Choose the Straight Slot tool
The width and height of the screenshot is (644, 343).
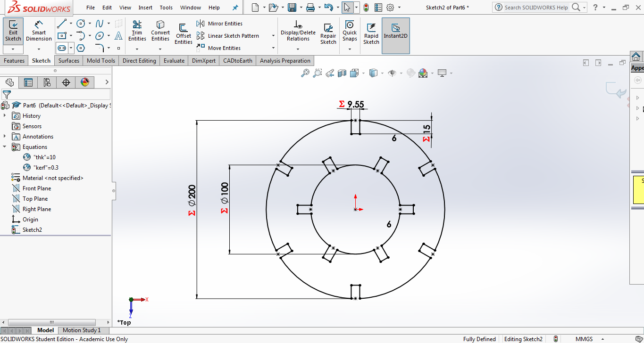coord(62,48)
